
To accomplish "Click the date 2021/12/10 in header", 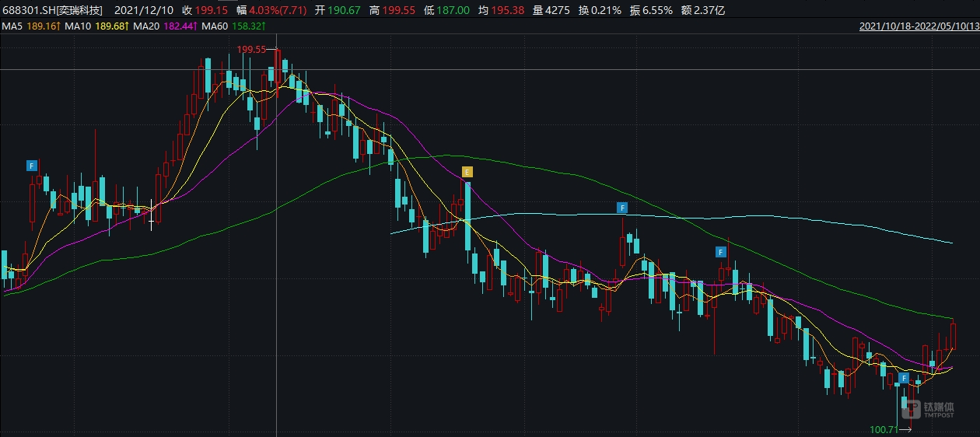I will (143, 11).
